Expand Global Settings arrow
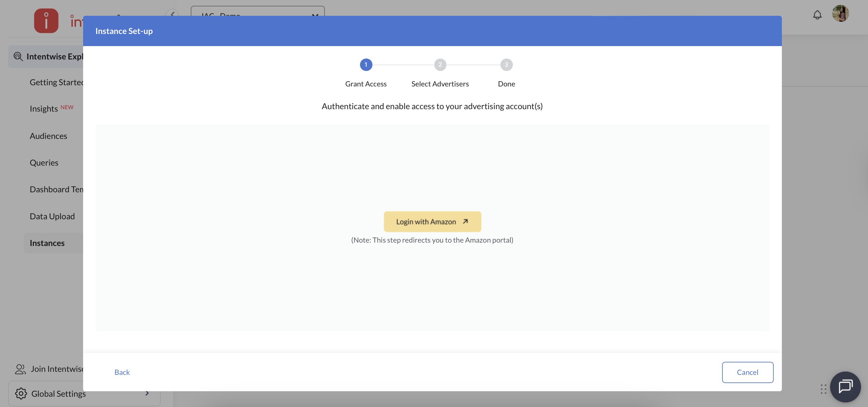Screen dimensions: 868x407 tap(147, 393)
